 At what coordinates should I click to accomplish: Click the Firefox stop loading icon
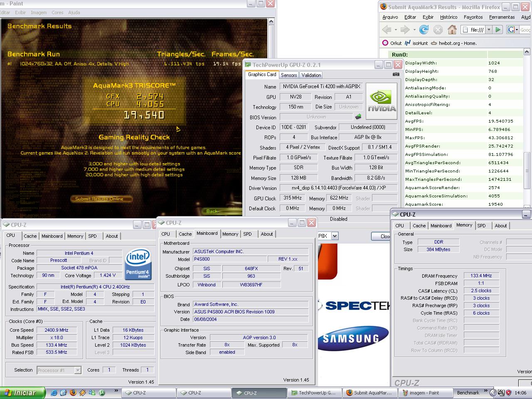click(438, 30)
